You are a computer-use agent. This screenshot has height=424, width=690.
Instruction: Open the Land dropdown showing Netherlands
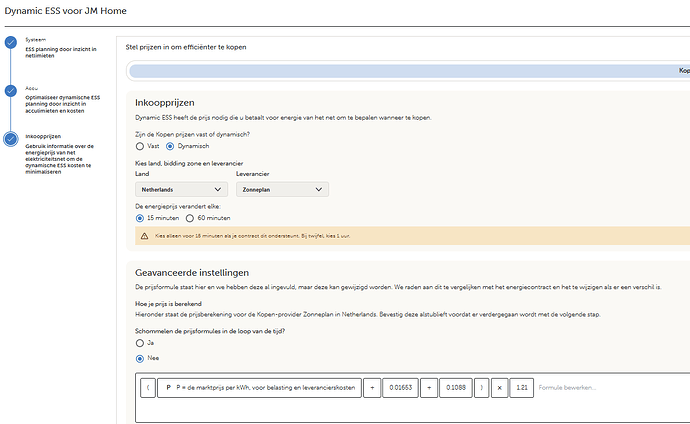(181, 190)
